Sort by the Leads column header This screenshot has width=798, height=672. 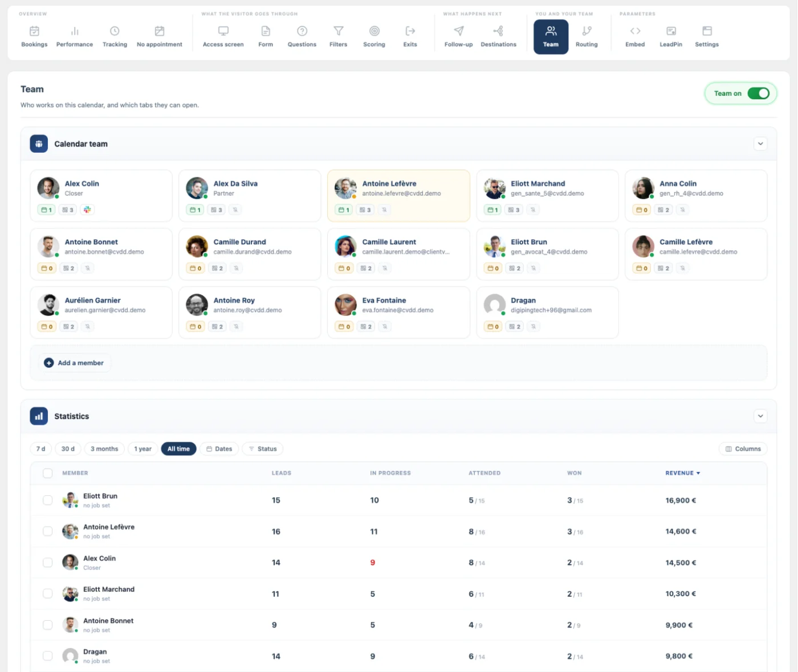point(282,473)
